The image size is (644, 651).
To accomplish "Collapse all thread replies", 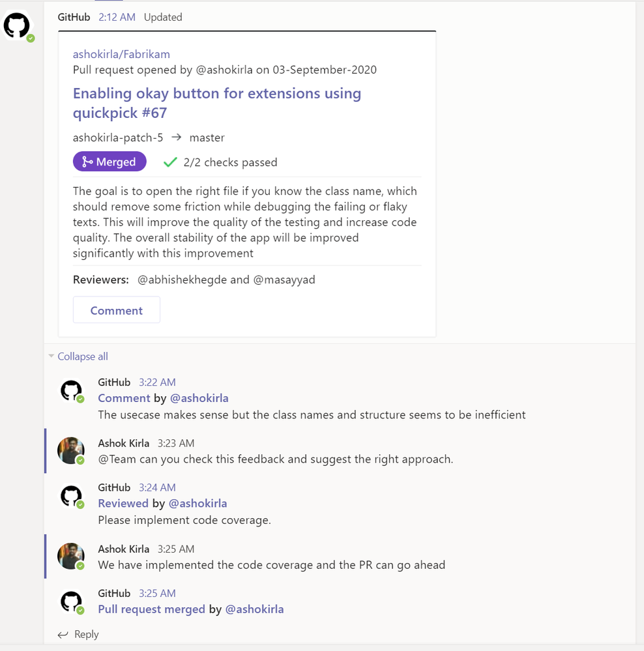I will point(83,356).
